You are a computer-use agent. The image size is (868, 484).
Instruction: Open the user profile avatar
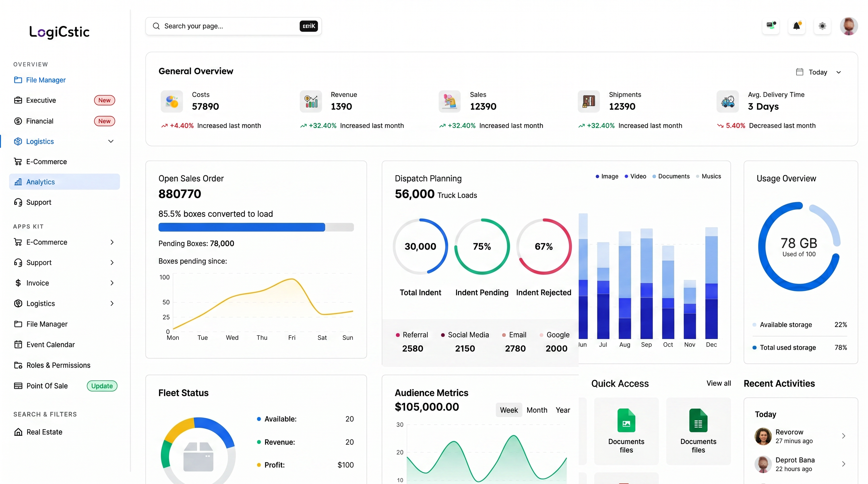[848, 26]
